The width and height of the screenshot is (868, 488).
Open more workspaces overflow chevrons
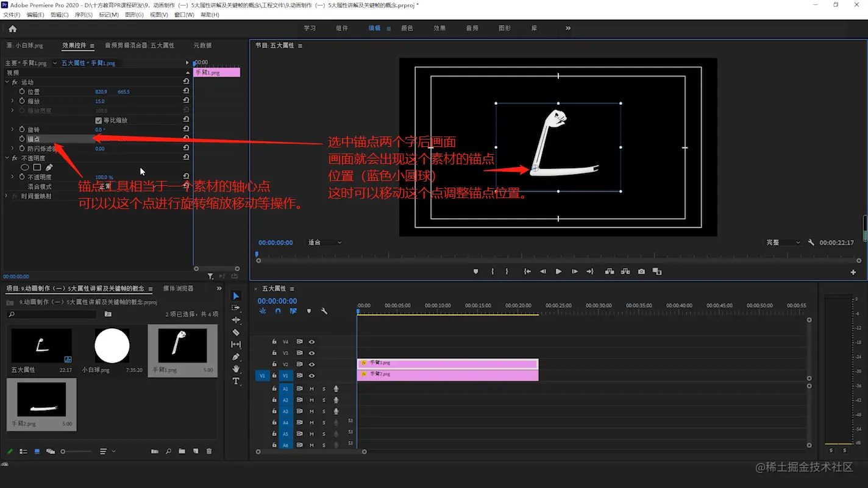coord(568,28)
